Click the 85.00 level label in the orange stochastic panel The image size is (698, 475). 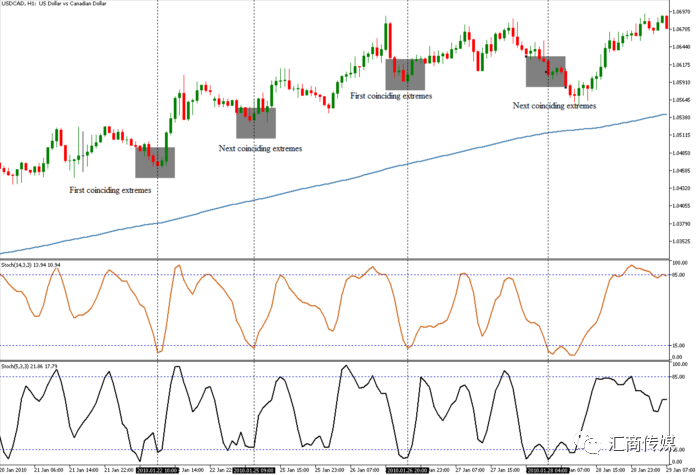[x=678, y=275]
